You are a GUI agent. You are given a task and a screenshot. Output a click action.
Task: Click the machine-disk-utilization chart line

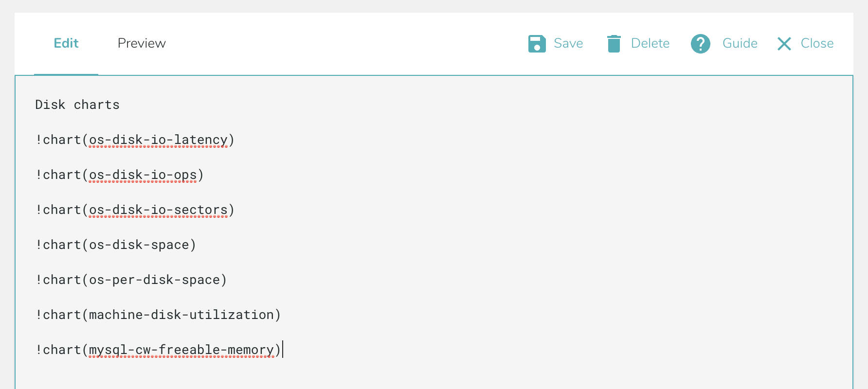pyautogui.click(x=158, y=315)
